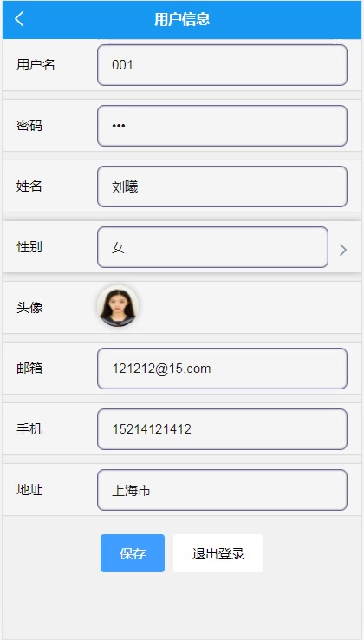The image size is (364, 640).
Task: Tap the 邮箱 row label
Action: tap(29, 369)
